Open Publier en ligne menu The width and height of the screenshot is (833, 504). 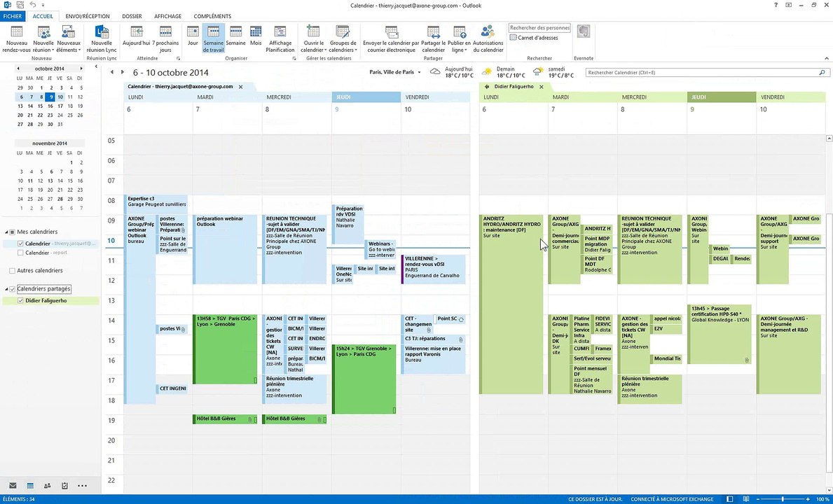[459, 39]
